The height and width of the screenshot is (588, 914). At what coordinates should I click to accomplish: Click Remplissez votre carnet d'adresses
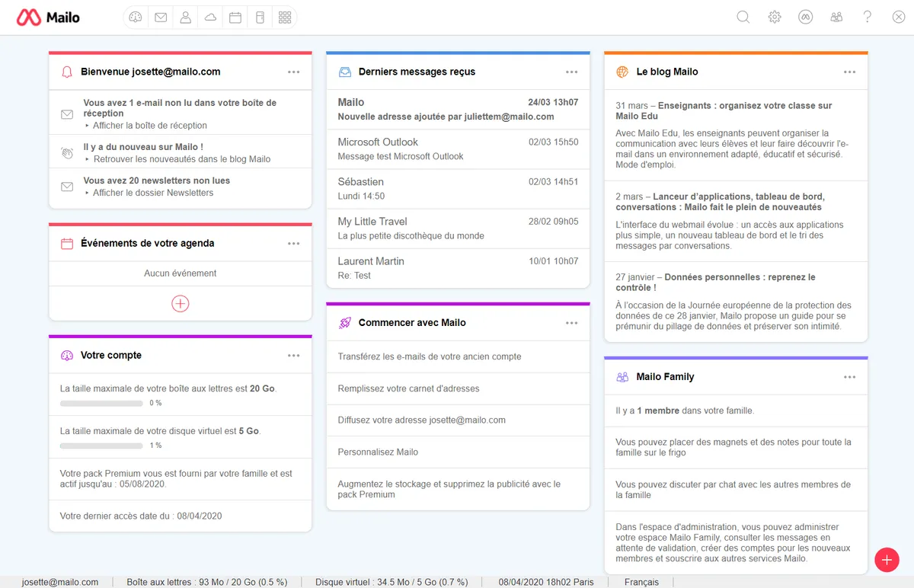(x=408, y=388)
